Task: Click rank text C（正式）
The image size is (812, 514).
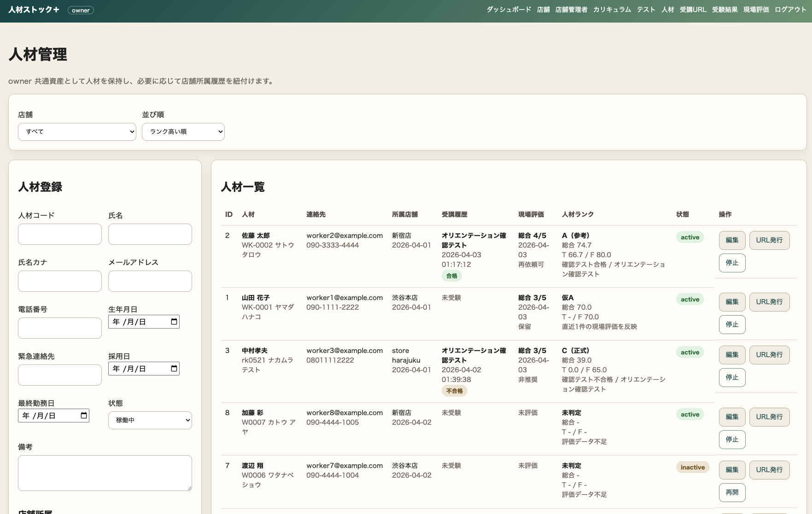Action: tap(576, 351)
